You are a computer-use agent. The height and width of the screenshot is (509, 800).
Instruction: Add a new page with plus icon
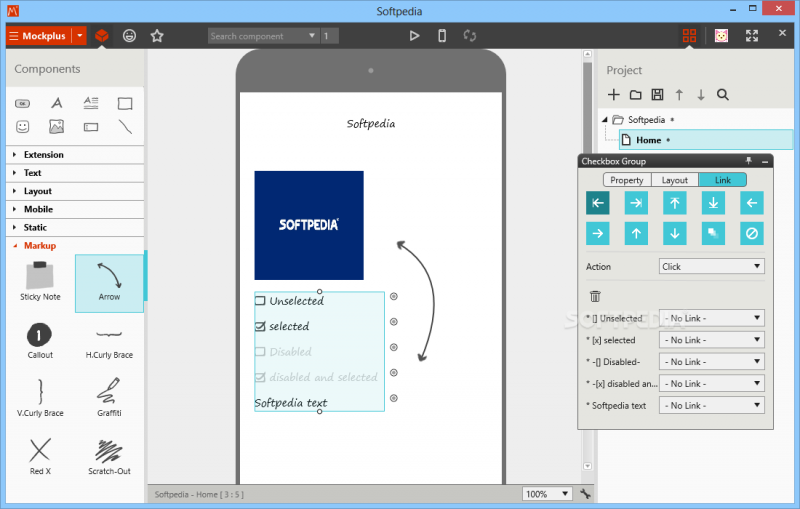[x=614, y=94]
